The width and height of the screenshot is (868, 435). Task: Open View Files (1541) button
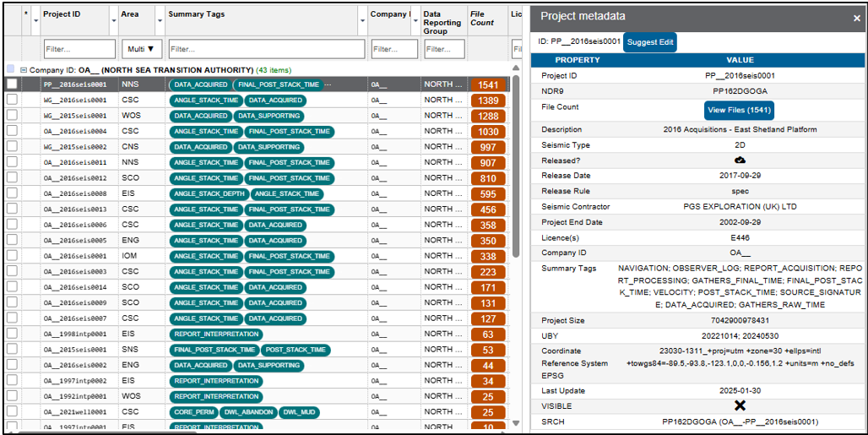click(739, 110)
